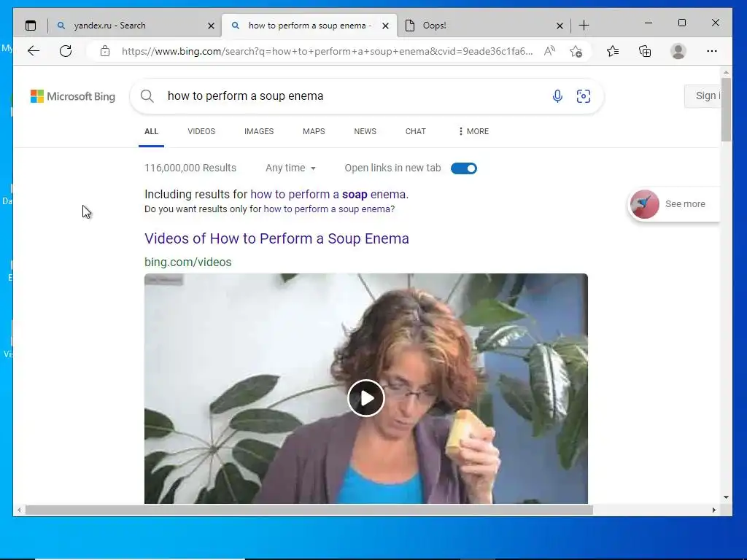Minimize the Edge browser window
The height and width of the screenshot is (560, 747).
649,23
